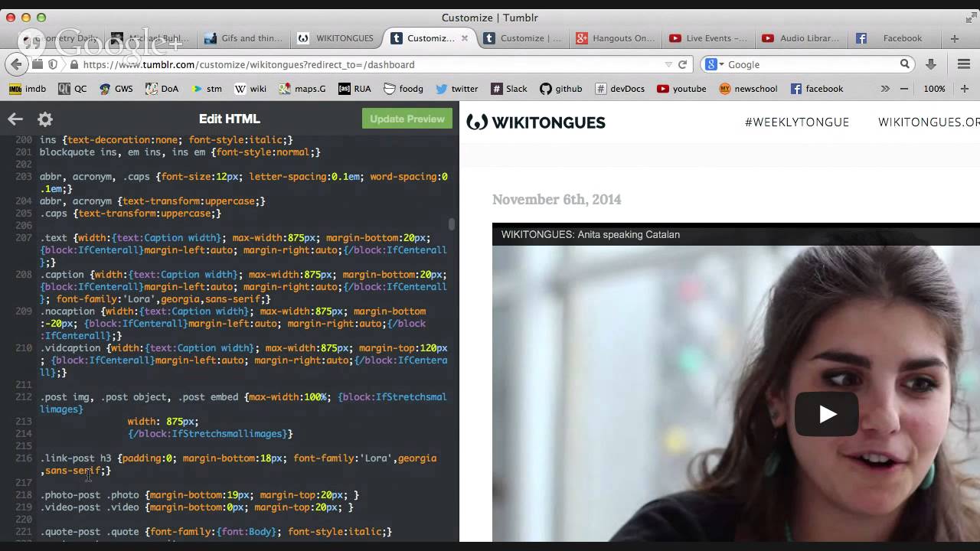Click the November 6th, 2014 date

pos(557,200)
